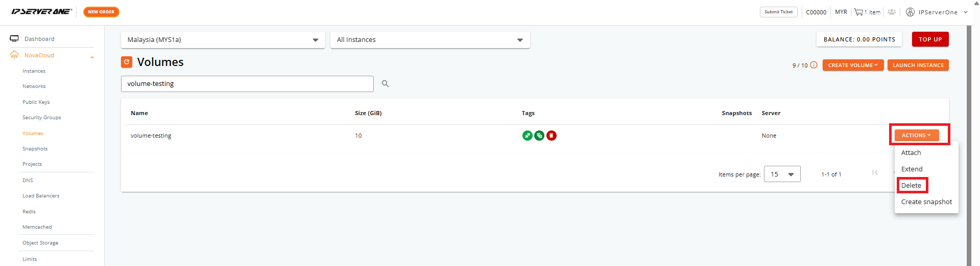Click the green attach plug icon
Screen dimensions: 980x266
pyautogui.click(x=527, y=136)
